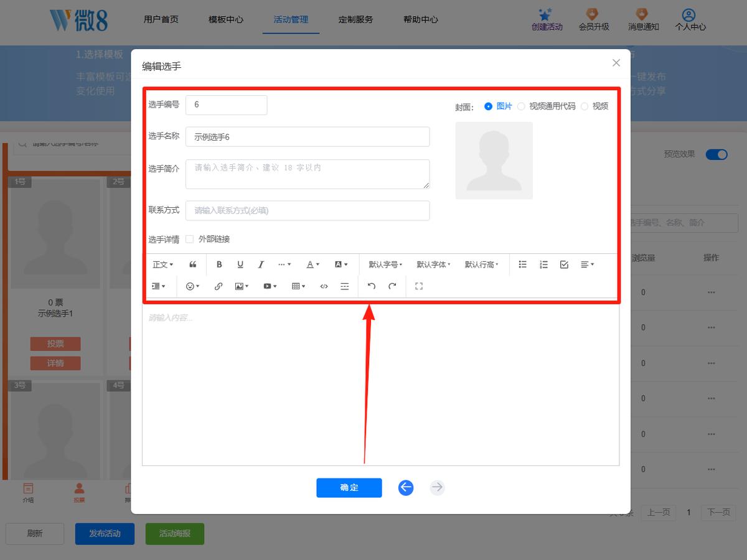
Task: Apply italic formatting in editor
Action: pos(261,264)
